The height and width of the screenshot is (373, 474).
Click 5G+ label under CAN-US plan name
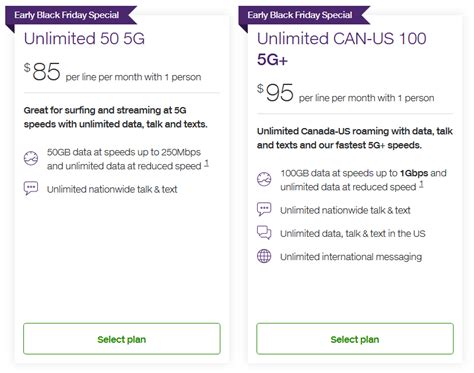(x=272, y=60)
